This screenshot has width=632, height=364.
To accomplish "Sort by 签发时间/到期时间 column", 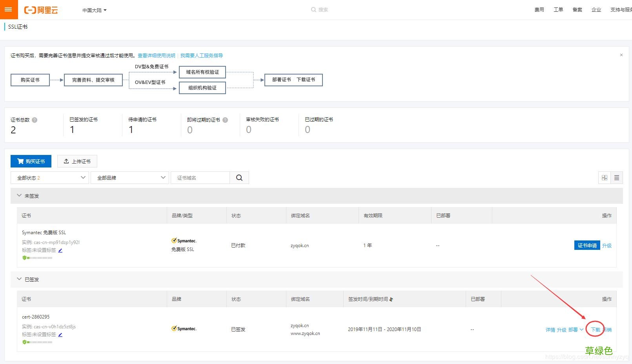I will pyautogui.click(x=391, y=299).
